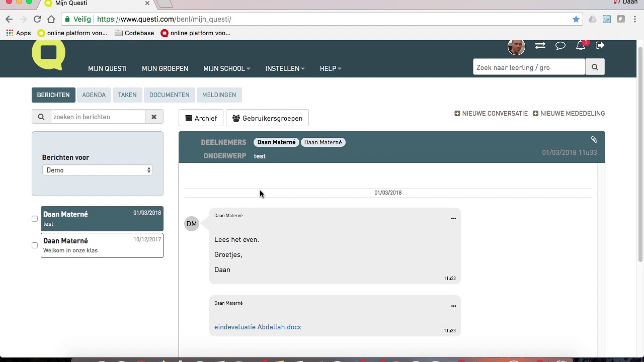The width and height of the screenshot is (644, 362).
Task: Click the logout arrow icon
Action: (x=600, y=45)
